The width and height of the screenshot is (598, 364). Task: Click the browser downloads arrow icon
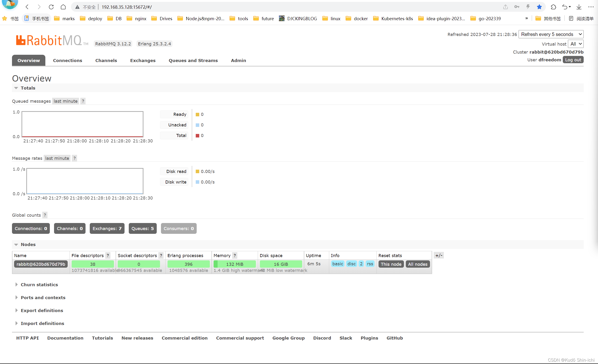(x=579, y=7)
